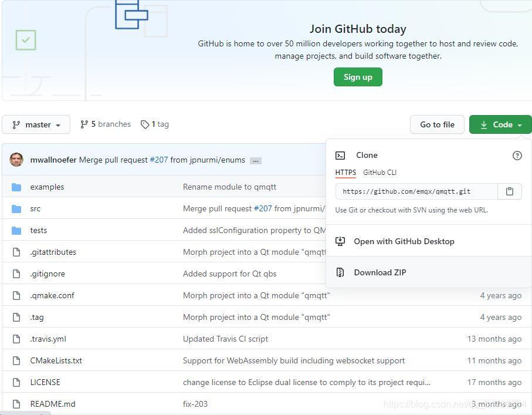This screenshot has height=415, width=532.
Task: Expand the commit message ellipsis button
Action: pos(256,161)
